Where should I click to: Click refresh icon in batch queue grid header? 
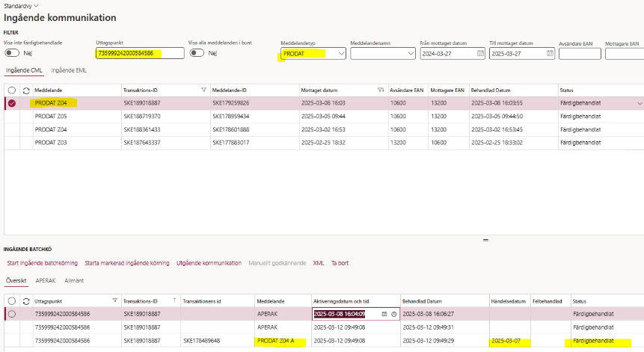25,301
